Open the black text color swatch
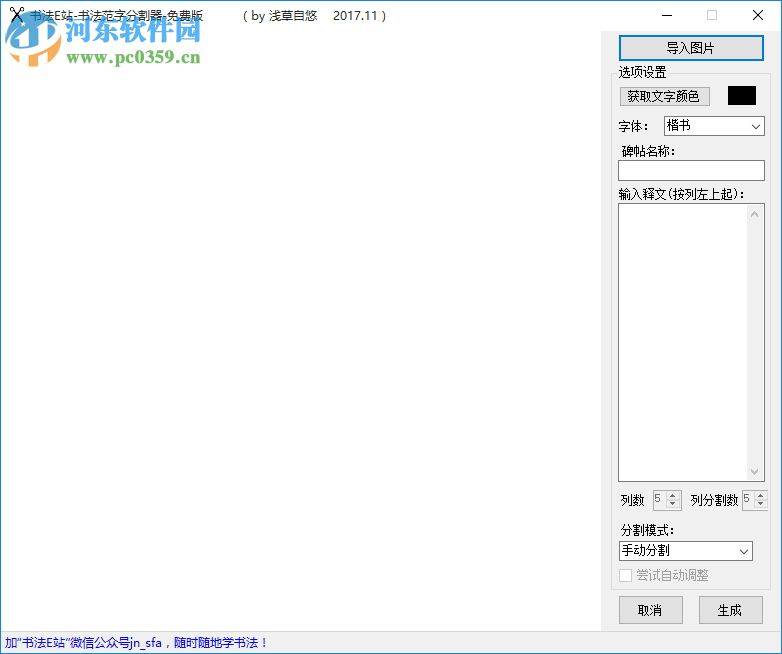 [742, 95]
